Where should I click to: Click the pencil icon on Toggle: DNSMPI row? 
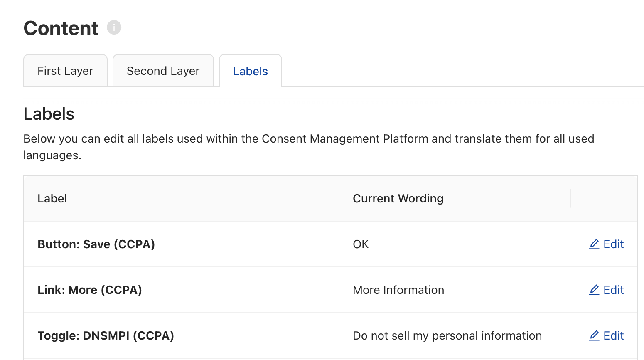[x=594, y=335]
